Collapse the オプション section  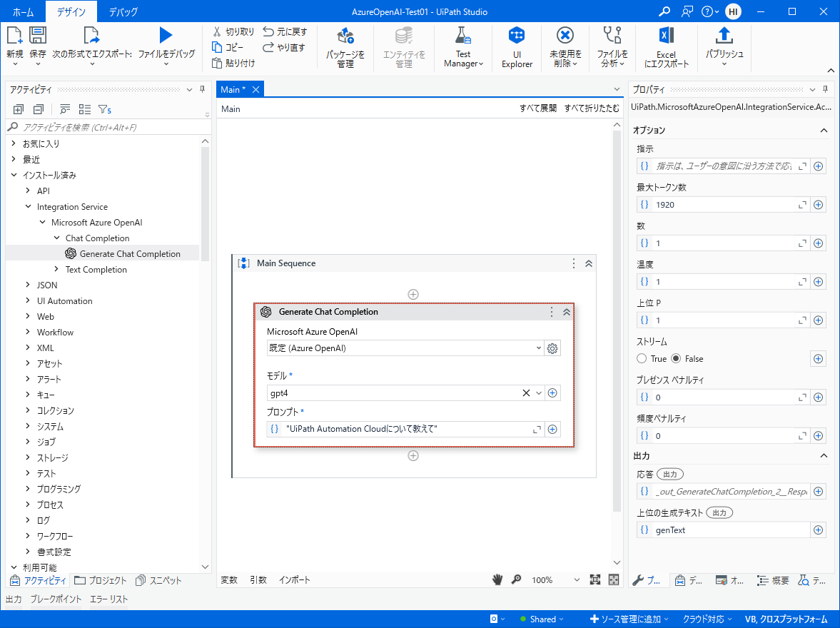point(824,130)
